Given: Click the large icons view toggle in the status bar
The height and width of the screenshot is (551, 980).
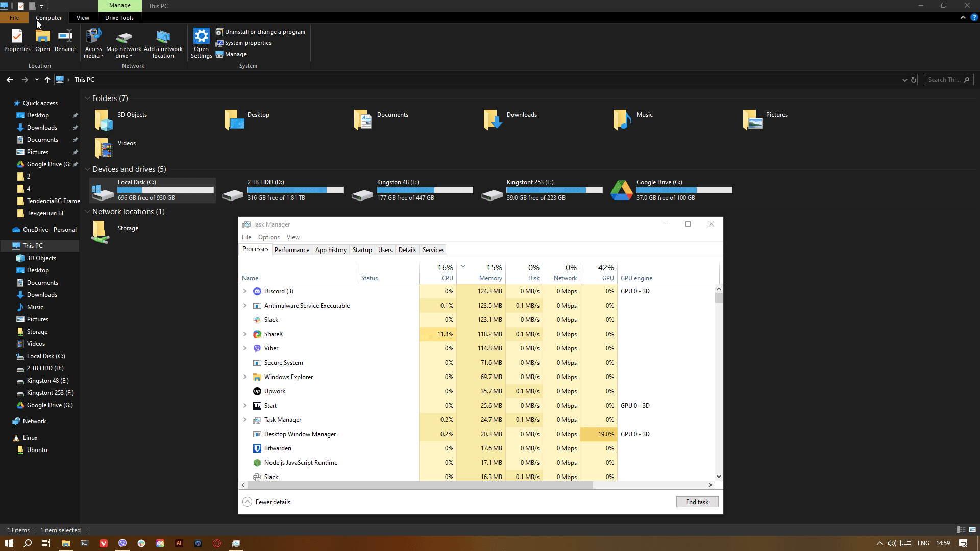Looking at the screenshot, I should [972, 530].
